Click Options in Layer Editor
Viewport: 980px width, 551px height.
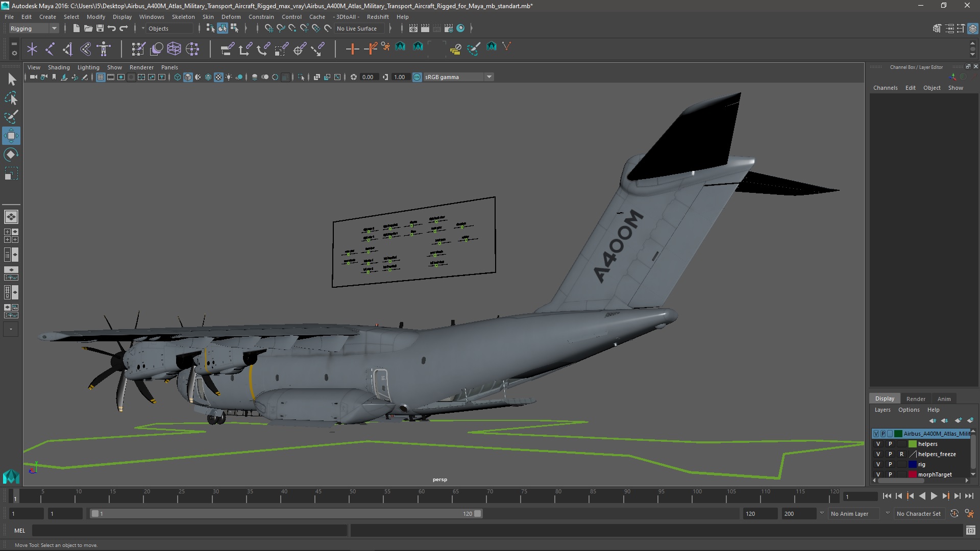point(909,410)
